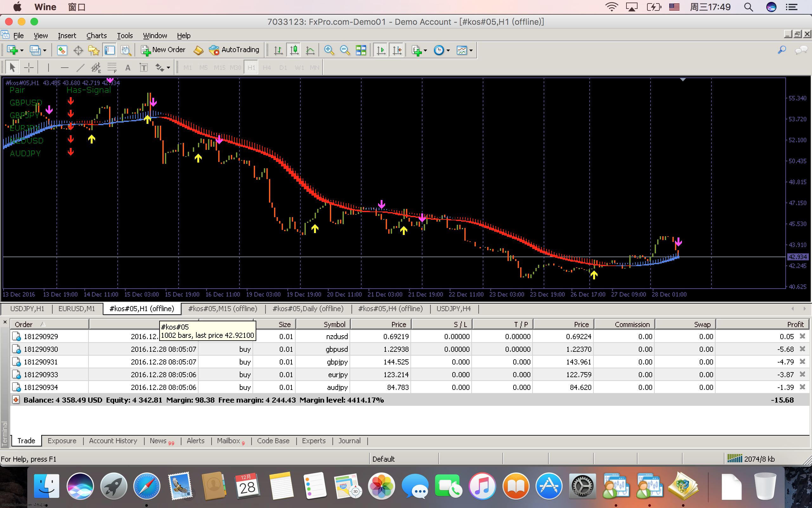
Task: Select the Horizontal Line drawing tool
Action: pos(64,68)
